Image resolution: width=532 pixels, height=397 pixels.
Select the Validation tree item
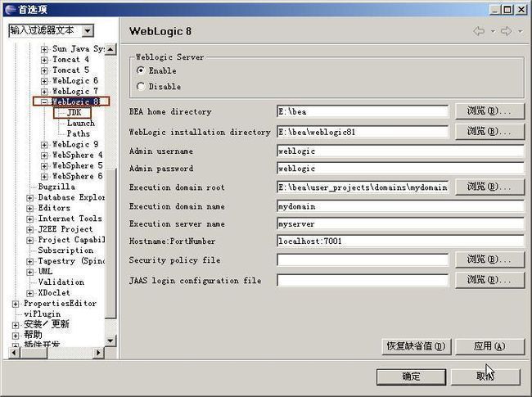61,282
